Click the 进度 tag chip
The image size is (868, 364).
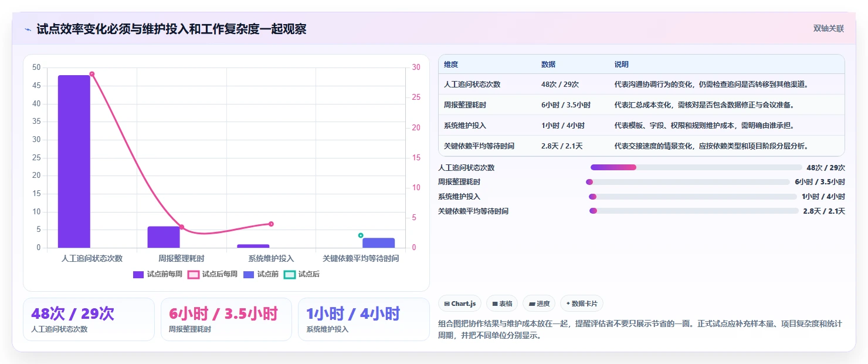coord(539,304)
